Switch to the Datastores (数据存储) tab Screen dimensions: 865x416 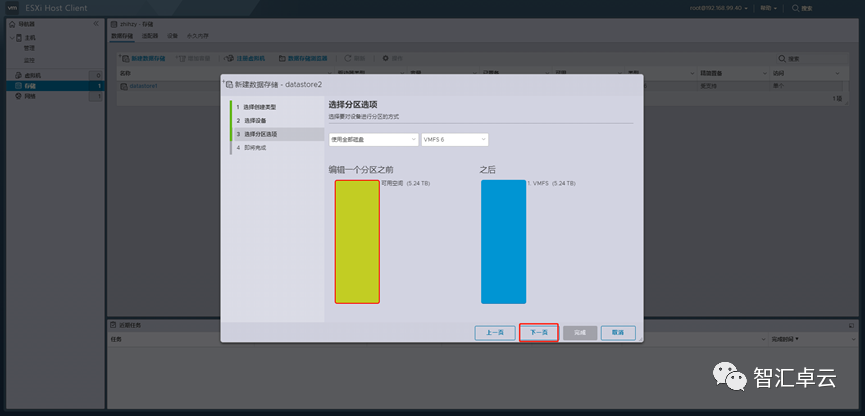[x=122, y=36]
